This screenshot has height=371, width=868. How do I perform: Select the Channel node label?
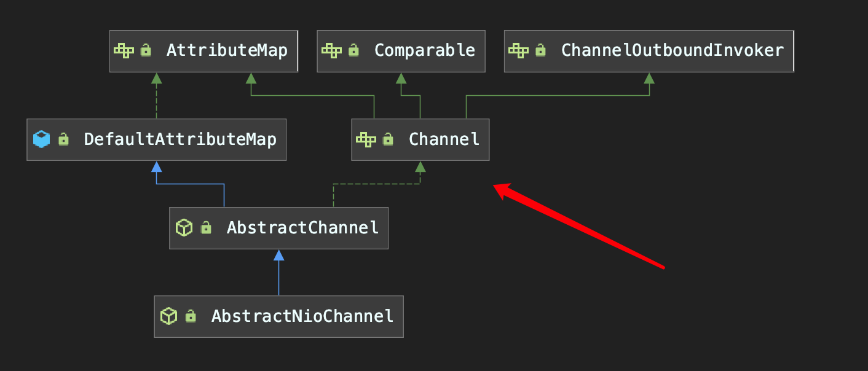[x=444, y=139]
